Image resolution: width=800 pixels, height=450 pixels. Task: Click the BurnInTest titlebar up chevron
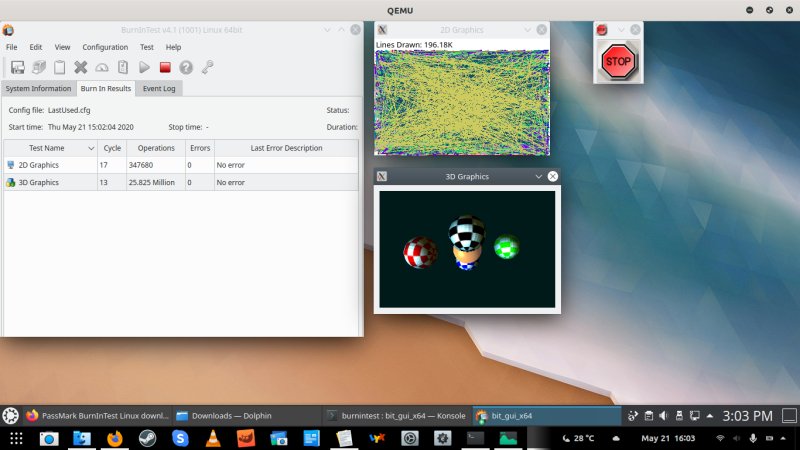click(x=341, y=30)
